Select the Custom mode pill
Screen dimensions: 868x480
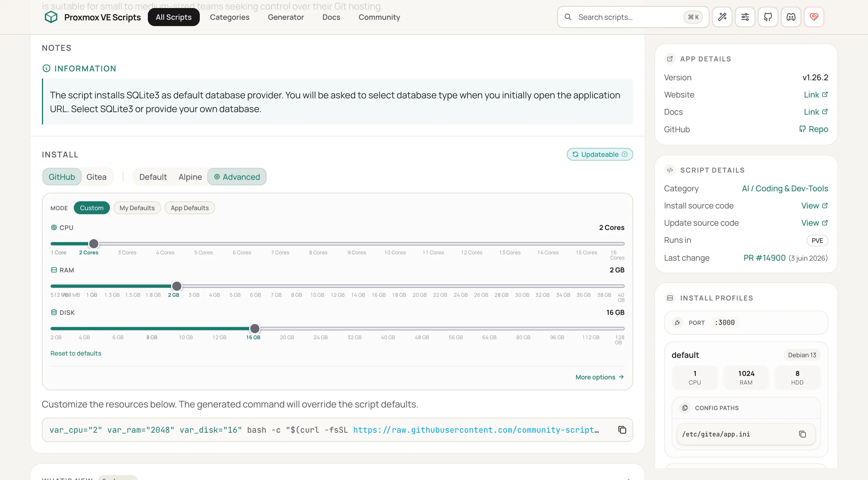click(x=92, y=208)
